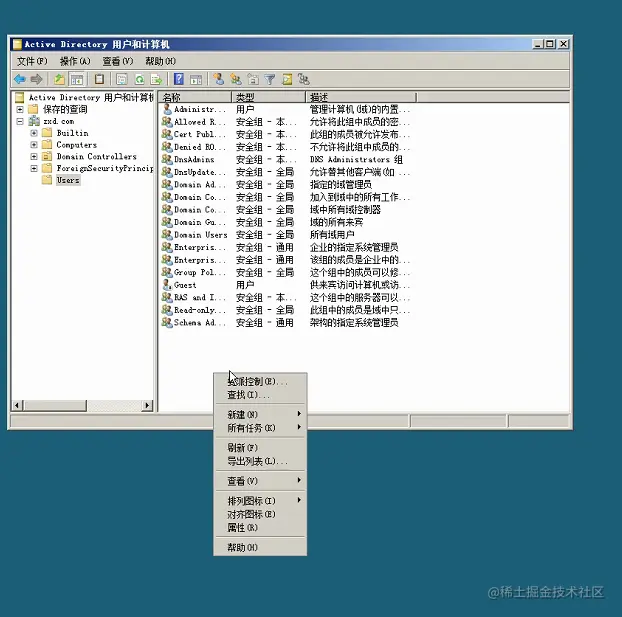
Task: Expand the Computers container node
Action: [34, 144]
